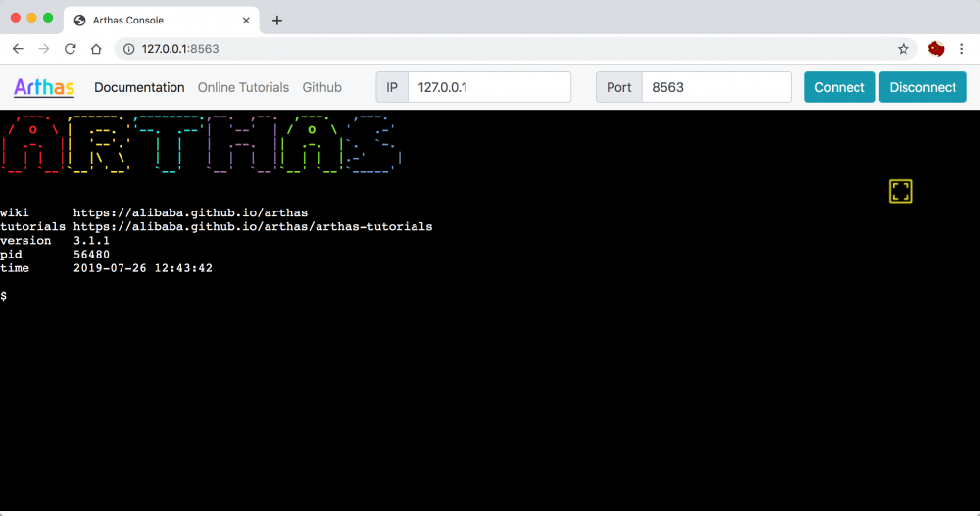Open the Documentation link
The image size is (980, 516).
click(139, 87)
